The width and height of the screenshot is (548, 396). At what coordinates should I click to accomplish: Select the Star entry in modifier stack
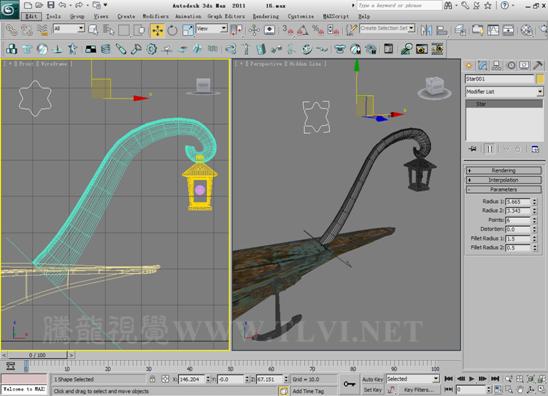click(504, 104)
